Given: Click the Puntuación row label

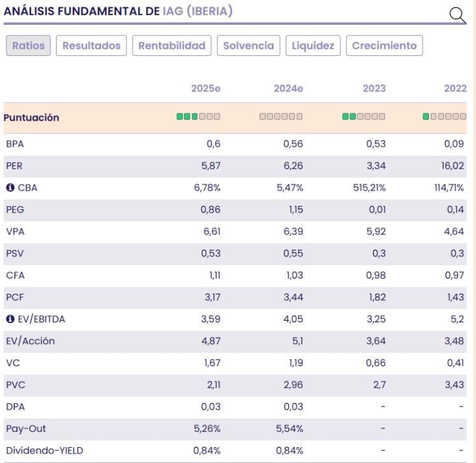Looking at the screenshot, I should click(x=31, y=118).
